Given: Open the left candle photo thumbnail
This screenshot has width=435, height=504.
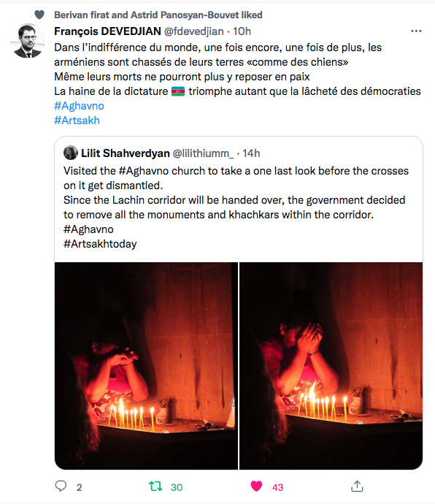Looking at the screenshot, I should (x=146, y=366).
